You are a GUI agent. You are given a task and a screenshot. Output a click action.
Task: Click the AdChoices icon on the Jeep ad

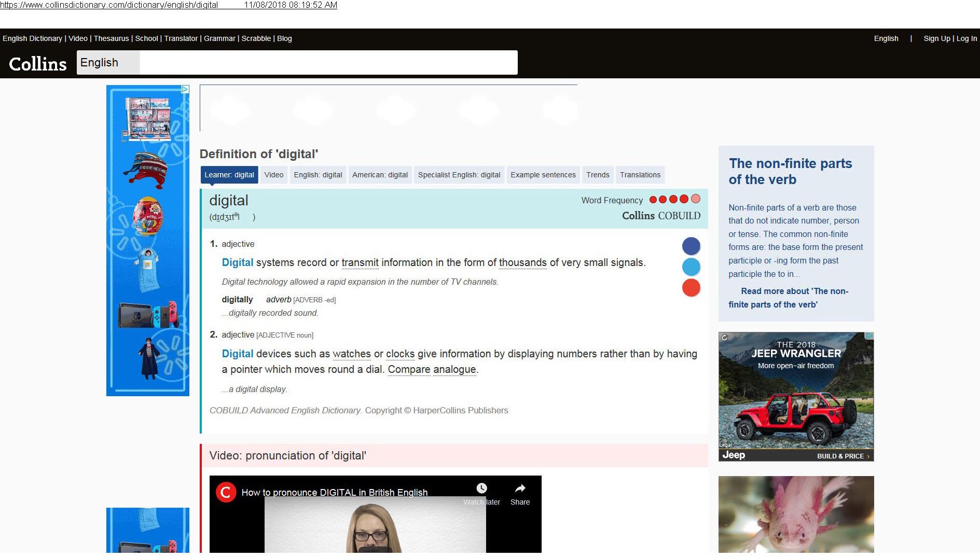coord(869,337)
